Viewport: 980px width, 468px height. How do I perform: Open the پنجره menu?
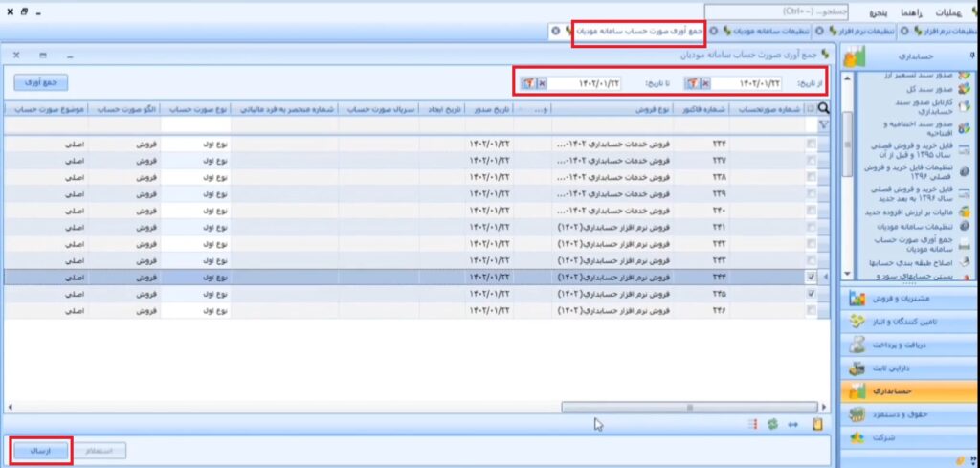click(879, 12)
